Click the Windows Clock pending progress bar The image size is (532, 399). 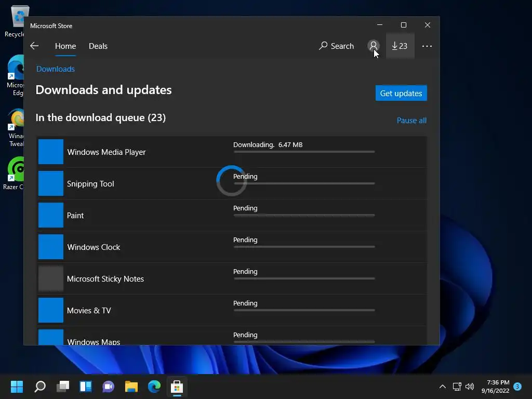(x=304, y=247)
